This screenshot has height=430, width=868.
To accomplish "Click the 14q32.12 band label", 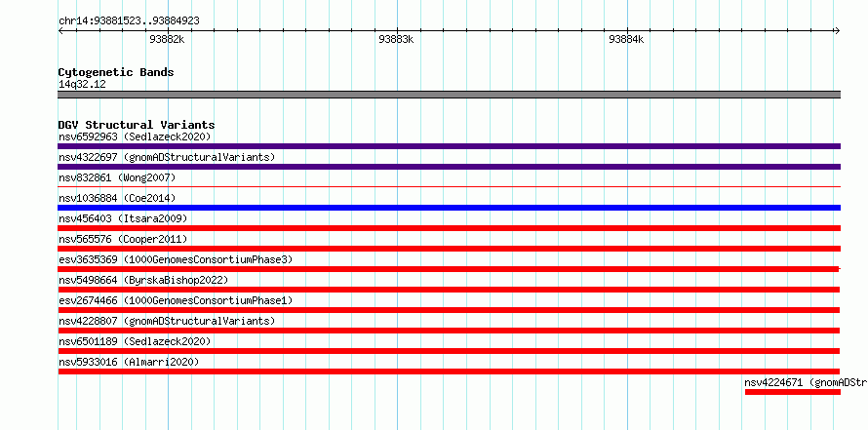I will pos(82,85).
